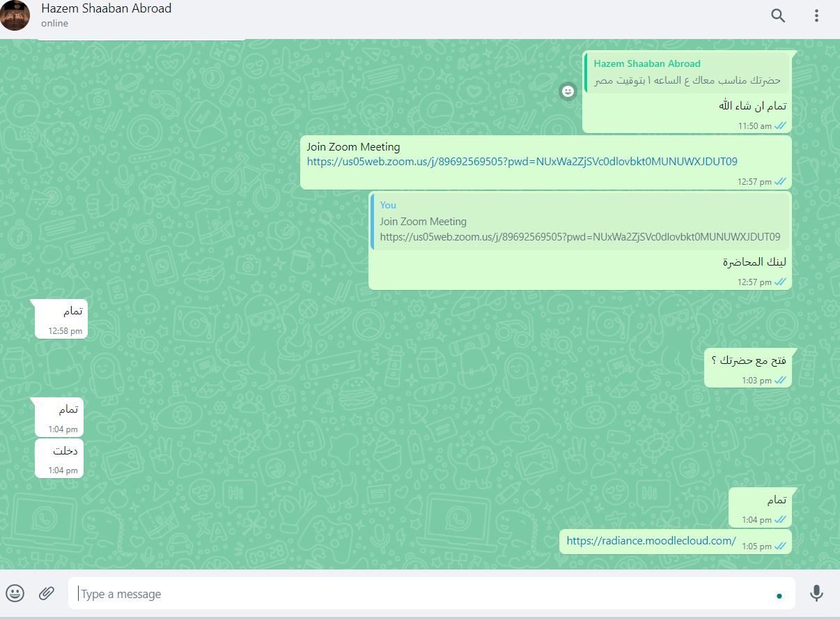Click the 11:50 am timestamp
840x619 pixels.
point(755,126)
